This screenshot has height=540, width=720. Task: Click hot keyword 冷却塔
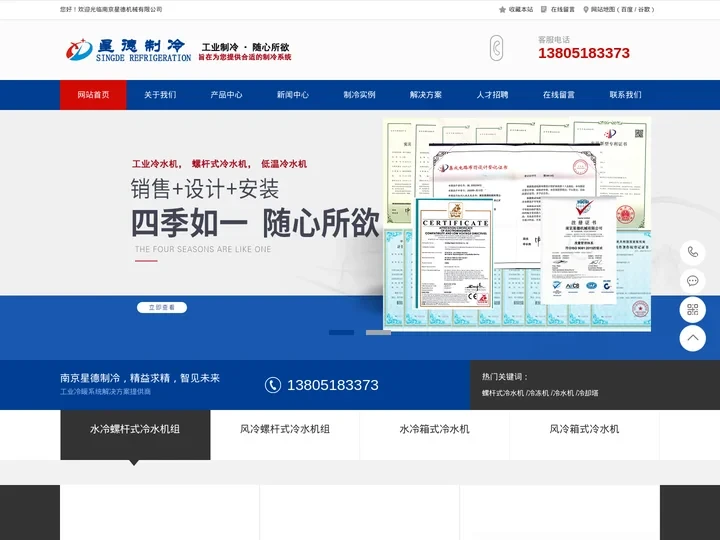point(588,393)
